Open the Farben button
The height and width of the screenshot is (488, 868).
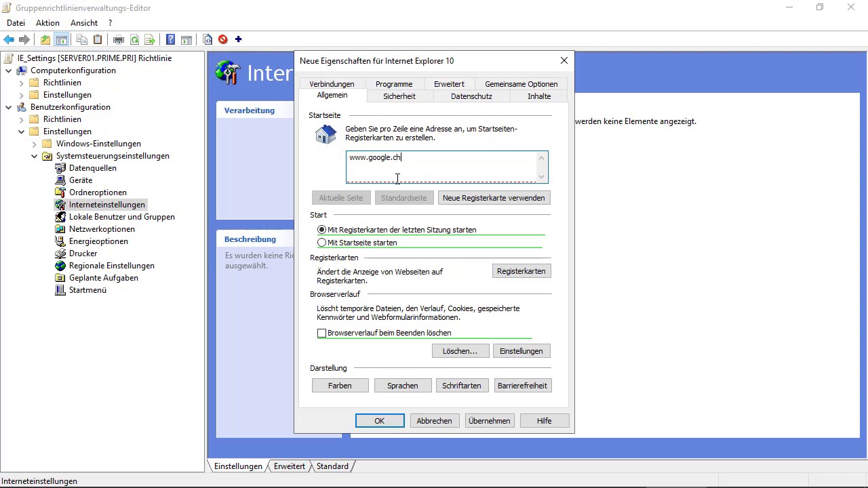coord(340,386)
